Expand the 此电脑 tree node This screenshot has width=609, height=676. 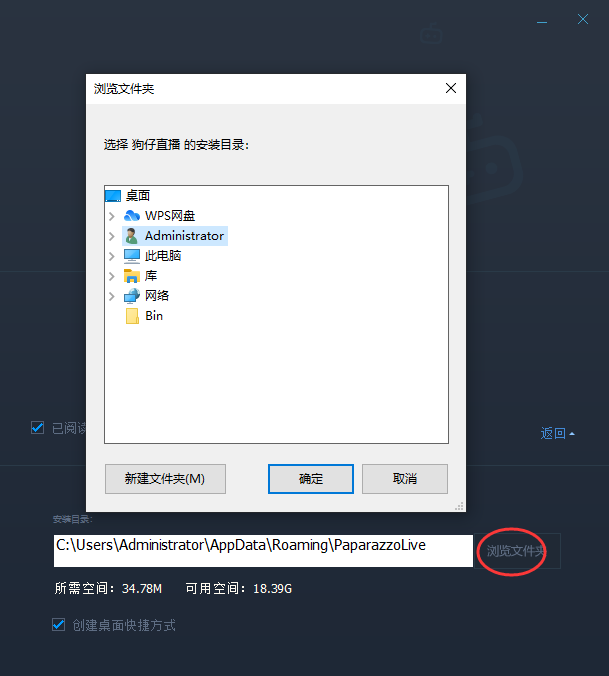click(112, 256)
